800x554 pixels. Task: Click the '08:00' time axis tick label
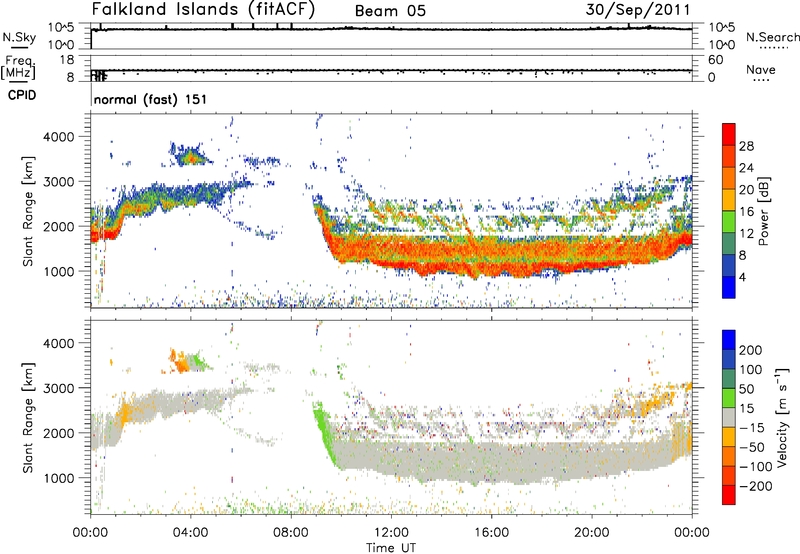291,533
